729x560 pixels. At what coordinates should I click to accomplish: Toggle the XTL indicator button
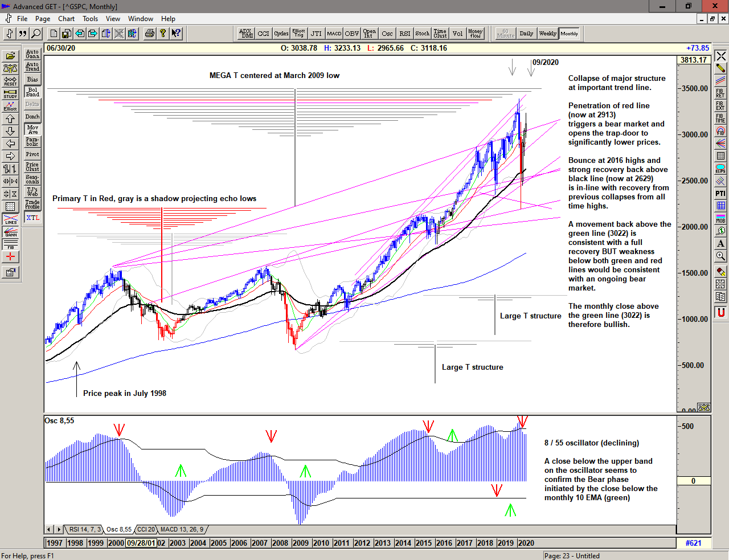(x=32, y=218)
